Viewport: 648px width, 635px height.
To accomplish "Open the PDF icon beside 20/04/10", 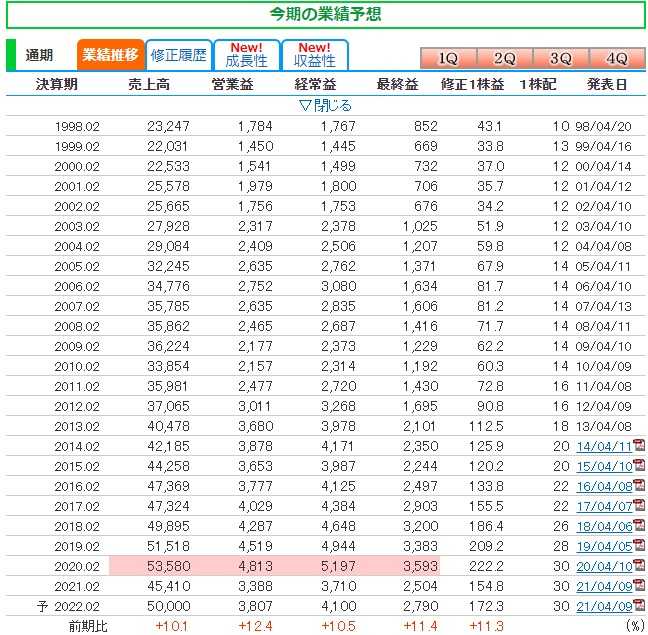I will click(639, 566).
